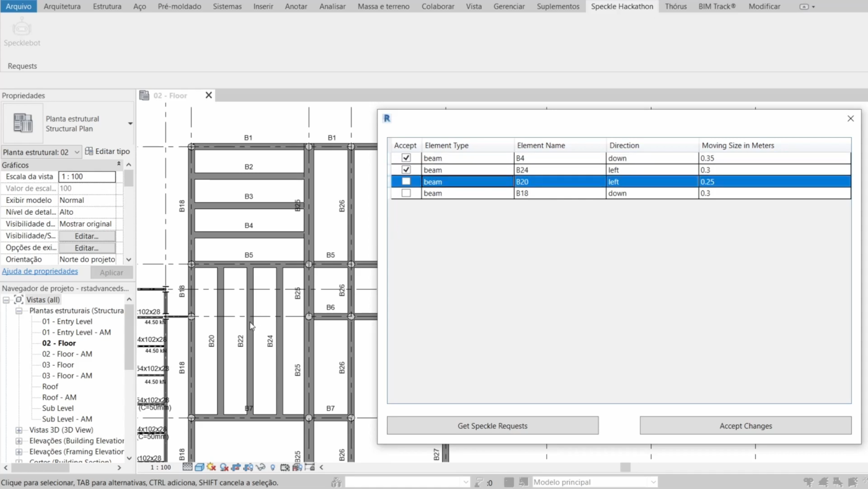Toggle select pinned elements icon
868x489 pixels.
[x=838, y=482]
